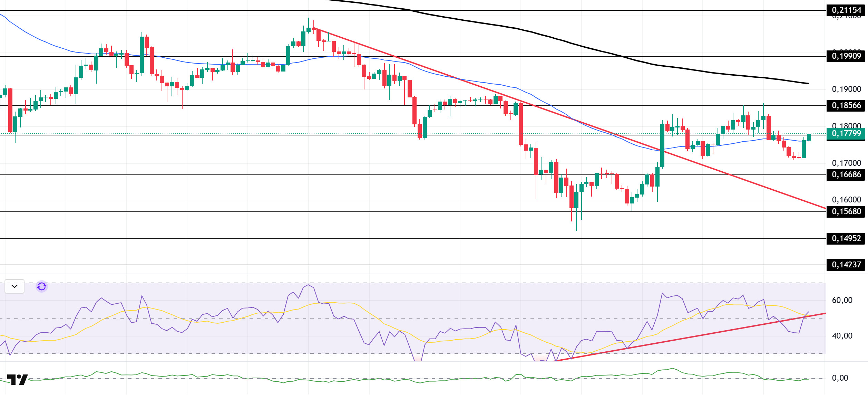Screen dimensions: 868x399
Task: Click the last green candlestick on chart
Action: coord(809,137)
